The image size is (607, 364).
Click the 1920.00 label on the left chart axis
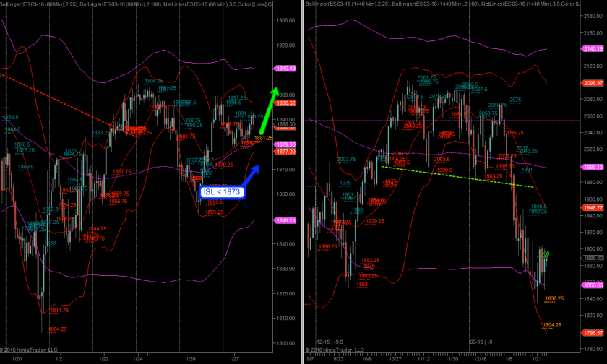tap(285, 45)
